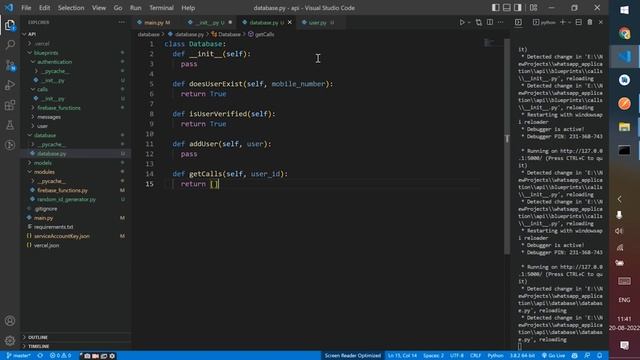Split the terminal panel
The width and height of the screenshot is (640, 360).
[x=578, y=22]
